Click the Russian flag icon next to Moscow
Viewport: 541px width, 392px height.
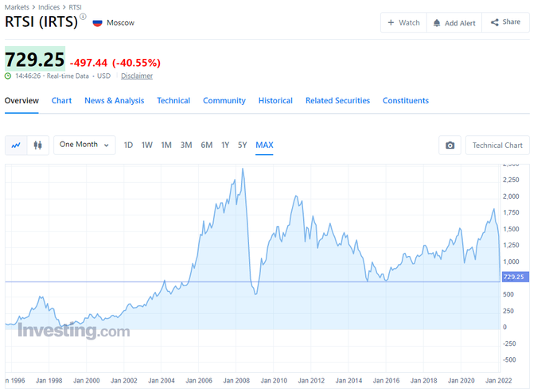pos(98,23)
